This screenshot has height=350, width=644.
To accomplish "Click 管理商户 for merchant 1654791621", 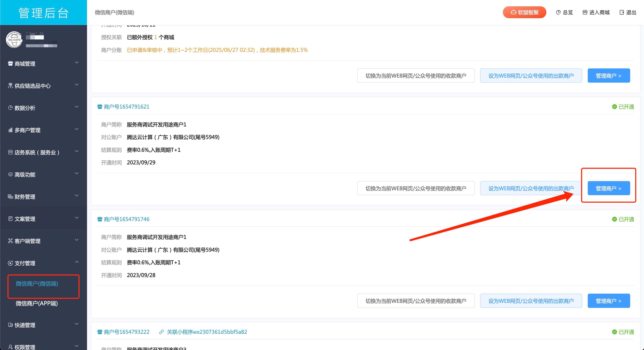I will pos(609,188).
